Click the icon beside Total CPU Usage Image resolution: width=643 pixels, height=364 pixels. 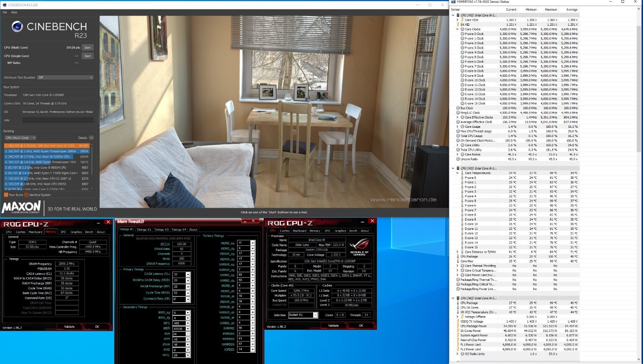click(x=458, y=136)
